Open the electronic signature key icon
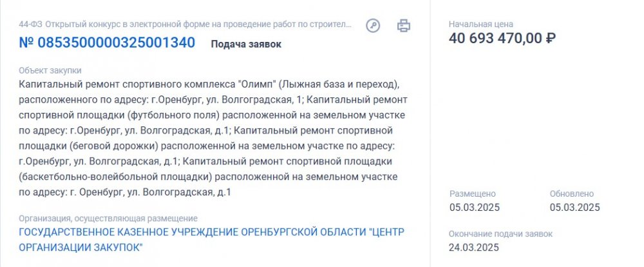This screenshot has height=267, width=644. 373,26
